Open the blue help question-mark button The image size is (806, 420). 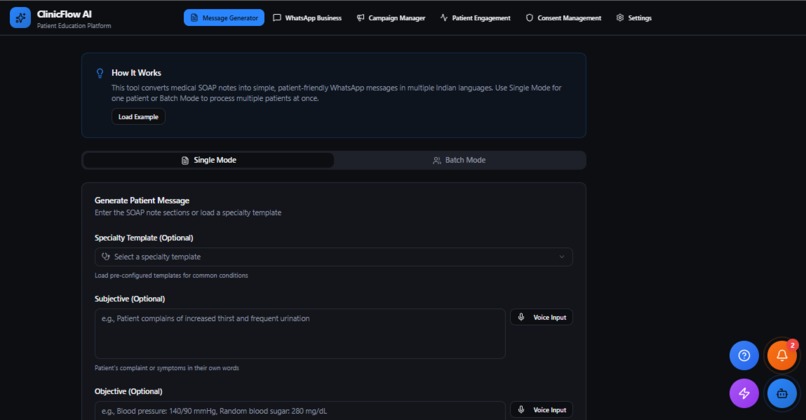pyautogui.click(x=744, y=355)
